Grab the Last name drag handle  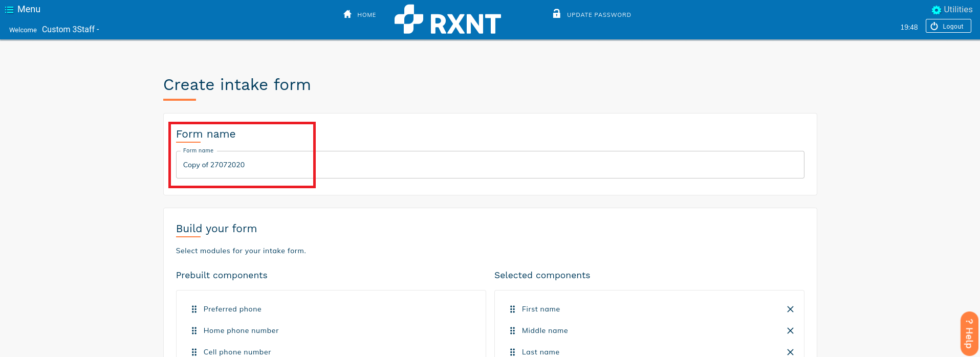pyautogui.click(x=512, y=352)
